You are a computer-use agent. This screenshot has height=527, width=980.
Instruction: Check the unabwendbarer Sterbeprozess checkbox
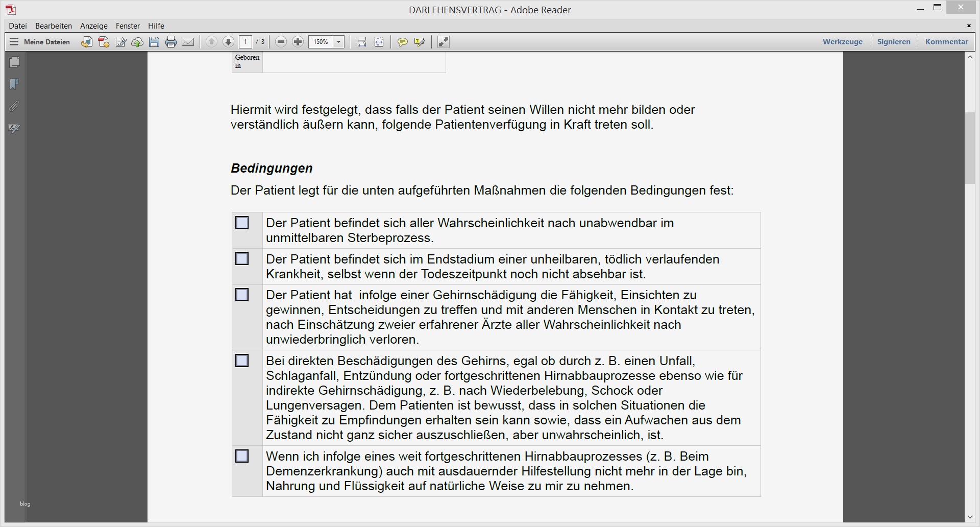click(242, 223)
